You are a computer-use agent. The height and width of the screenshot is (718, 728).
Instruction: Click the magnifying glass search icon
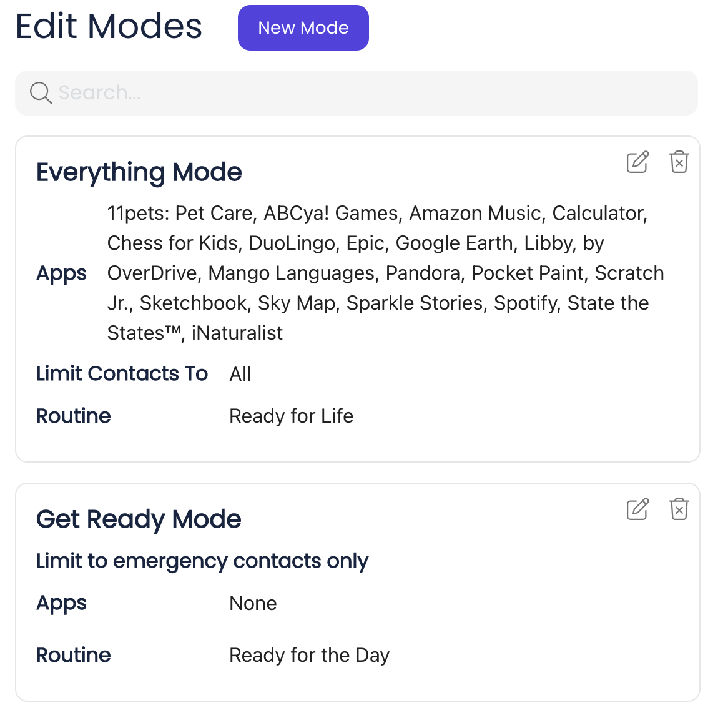[41, 93]
